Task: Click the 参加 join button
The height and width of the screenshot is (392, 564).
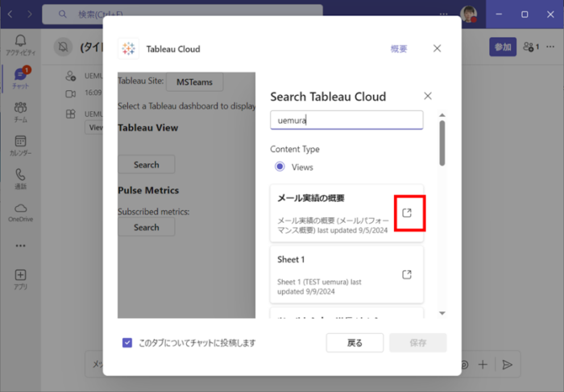Action: (503, 47)
